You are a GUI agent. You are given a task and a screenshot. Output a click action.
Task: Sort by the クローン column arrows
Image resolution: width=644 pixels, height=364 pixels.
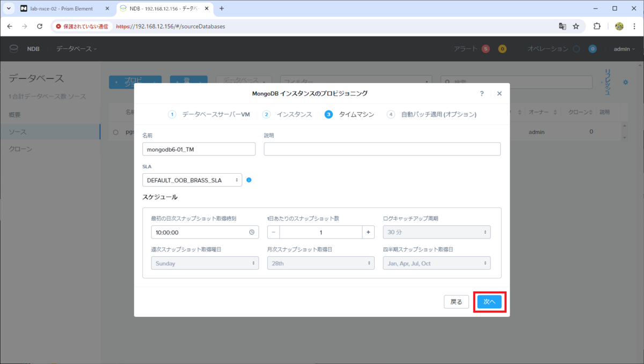(x=592, y=112)
